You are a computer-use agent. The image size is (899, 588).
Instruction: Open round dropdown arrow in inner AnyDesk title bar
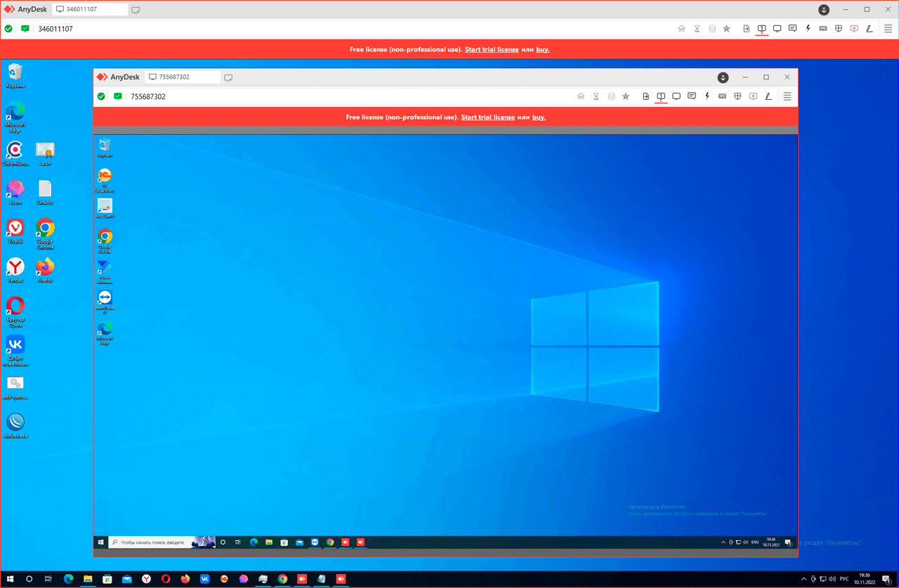pyautogui.click(x=723, y=77)
